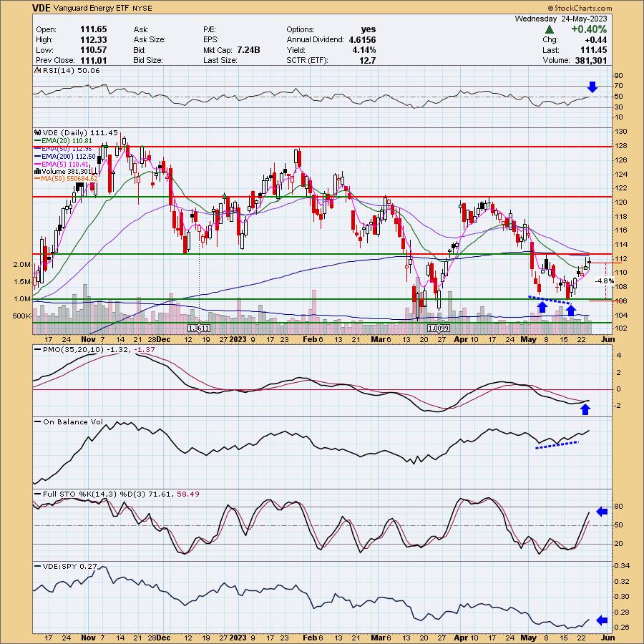The width and height of the screenshot is (644, 644).
Task: Click the Yield value 4.14%
Action: click(x=364, y=50)
